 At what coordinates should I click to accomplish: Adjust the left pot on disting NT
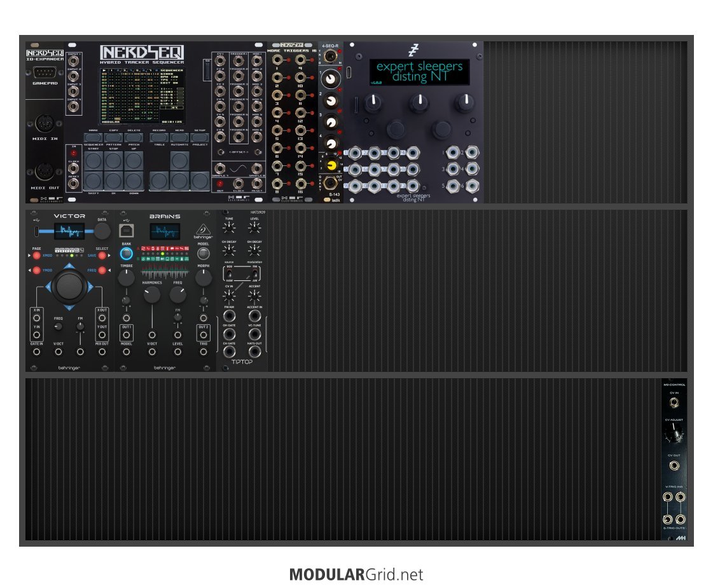point(373,103)
